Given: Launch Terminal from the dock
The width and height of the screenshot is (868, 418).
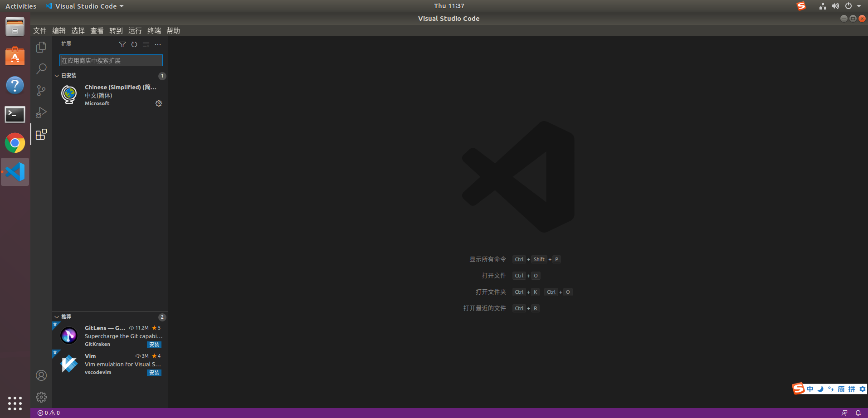Looking at the screenshot, I should point(15,114).
